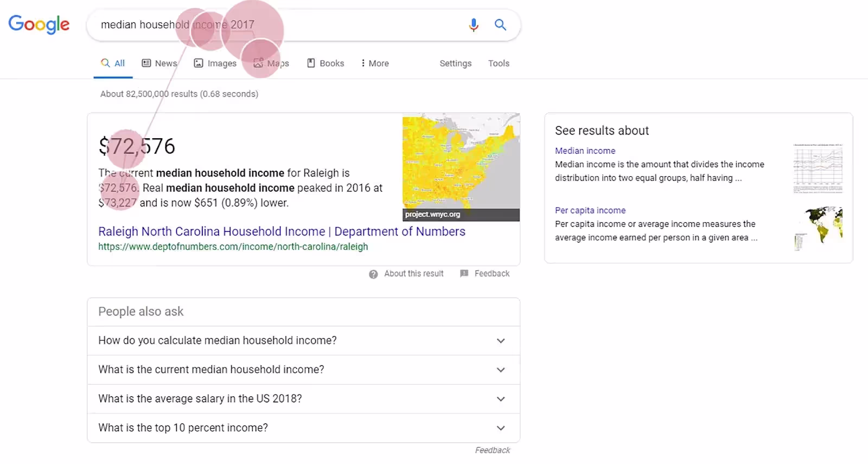Image resolution: width=868 pixels, height=464 pixels.
Task: Click the Google logo
Action: [39, 24]
